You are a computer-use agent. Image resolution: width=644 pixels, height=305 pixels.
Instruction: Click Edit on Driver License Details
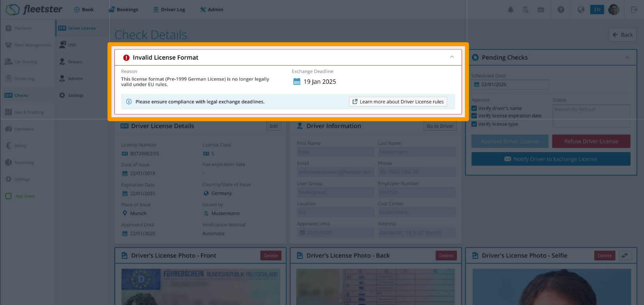[274, 126]
